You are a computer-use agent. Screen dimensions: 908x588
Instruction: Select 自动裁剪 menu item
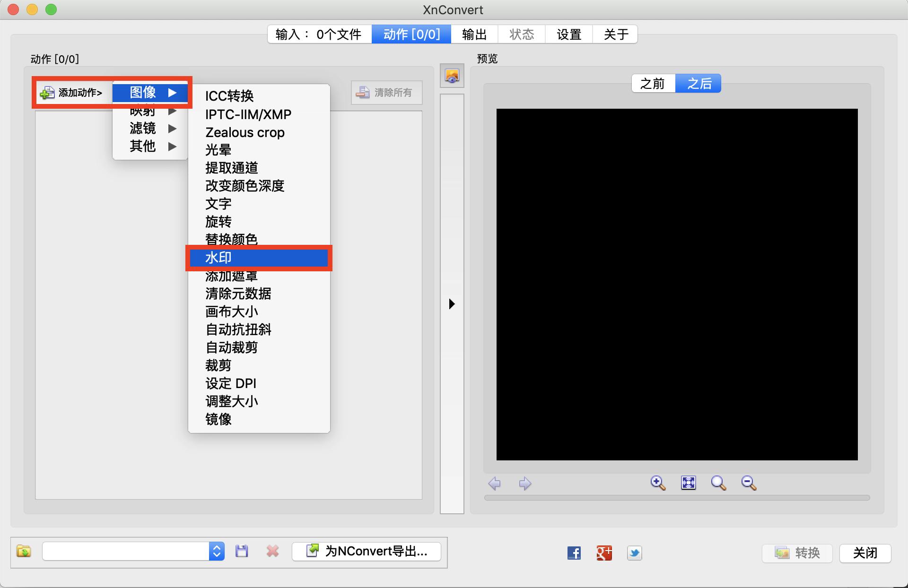point(259,347)
